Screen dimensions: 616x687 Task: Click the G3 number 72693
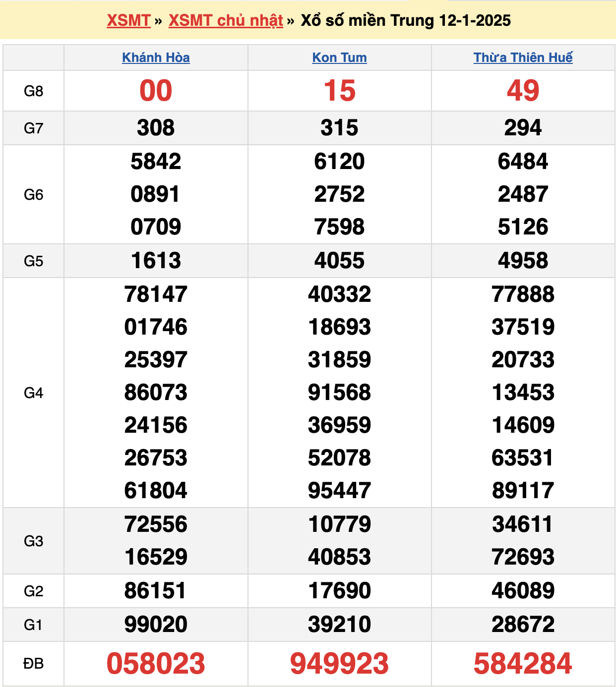(523, 557)
